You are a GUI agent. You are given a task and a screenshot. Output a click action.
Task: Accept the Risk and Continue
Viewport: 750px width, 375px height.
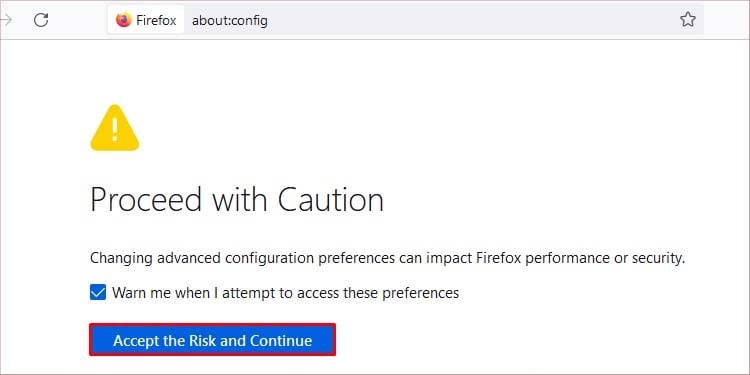(x=212, y=340)
